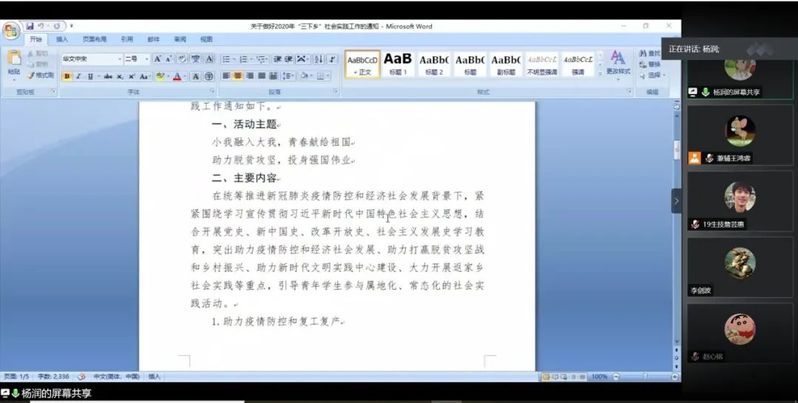Switch to the 插入 ribbon tab
The height and width of the screenshot is (403, 798).
[62, 39]
